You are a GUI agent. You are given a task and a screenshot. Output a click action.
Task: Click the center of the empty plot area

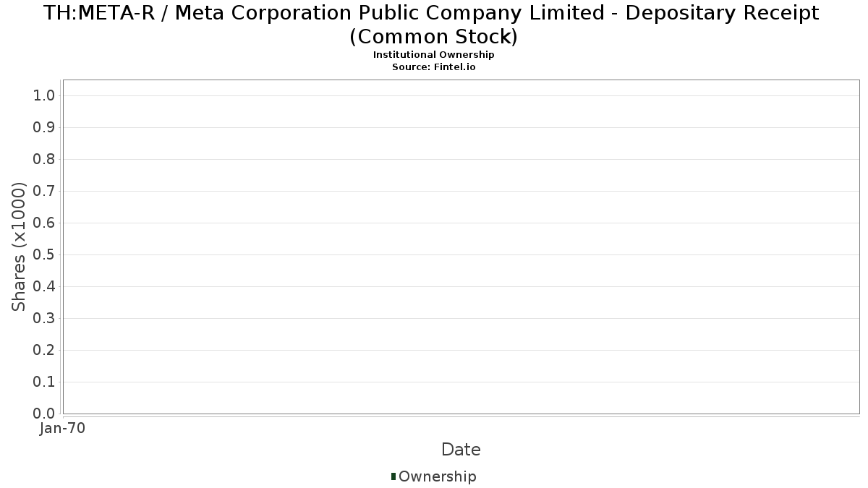461,247
